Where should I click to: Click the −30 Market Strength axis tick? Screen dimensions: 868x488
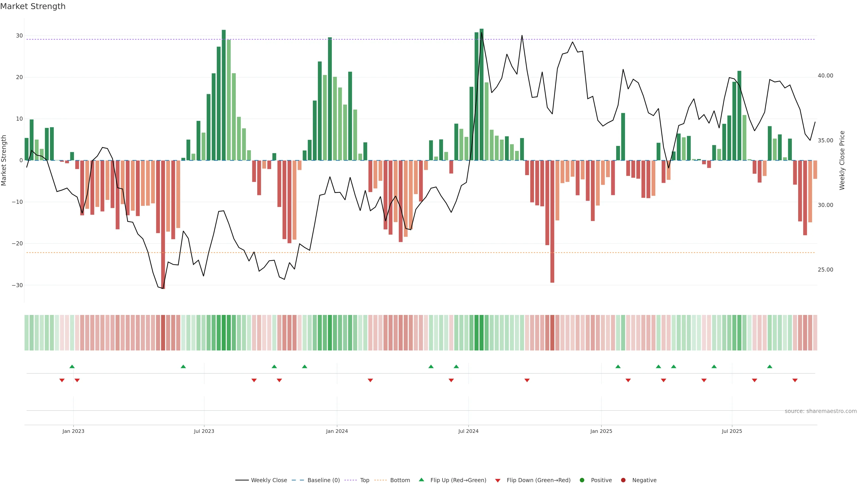click(x=17, y=285)
